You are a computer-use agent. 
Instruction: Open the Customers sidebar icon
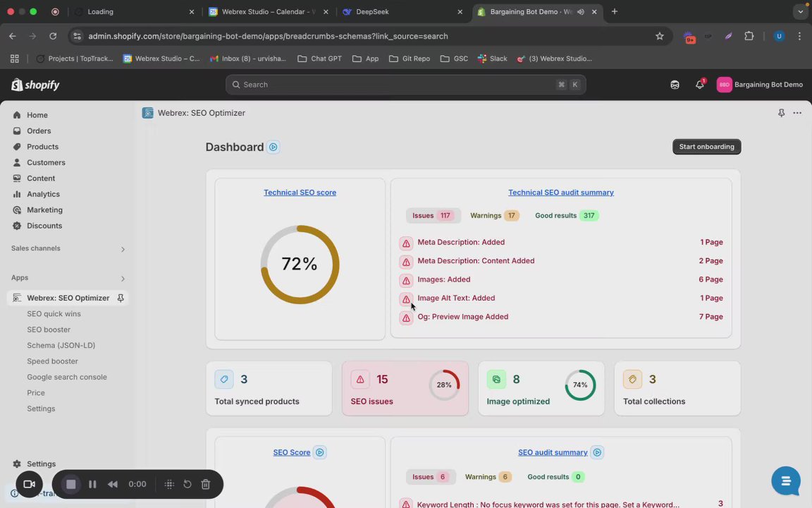coord(17,162)
